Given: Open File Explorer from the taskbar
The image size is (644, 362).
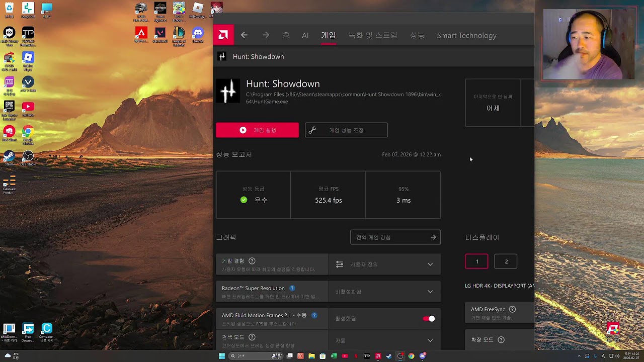Looking at the screenshot, I should (x=311, y=356).
